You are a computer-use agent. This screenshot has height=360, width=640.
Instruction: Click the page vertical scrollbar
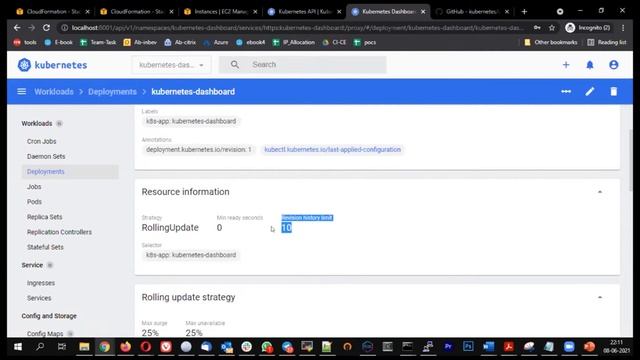pyautogui.click(x=630, y=159)
